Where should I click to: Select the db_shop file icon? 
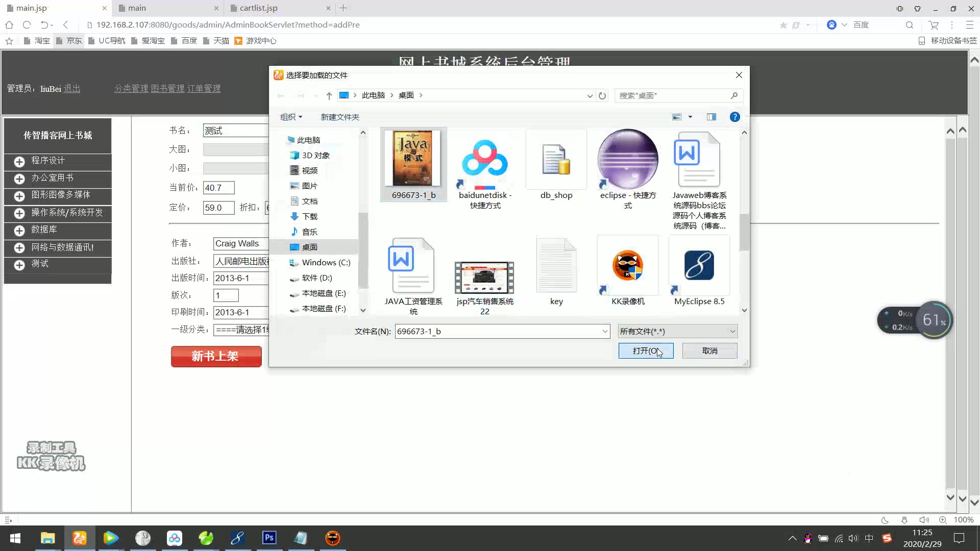pos(556,164)
